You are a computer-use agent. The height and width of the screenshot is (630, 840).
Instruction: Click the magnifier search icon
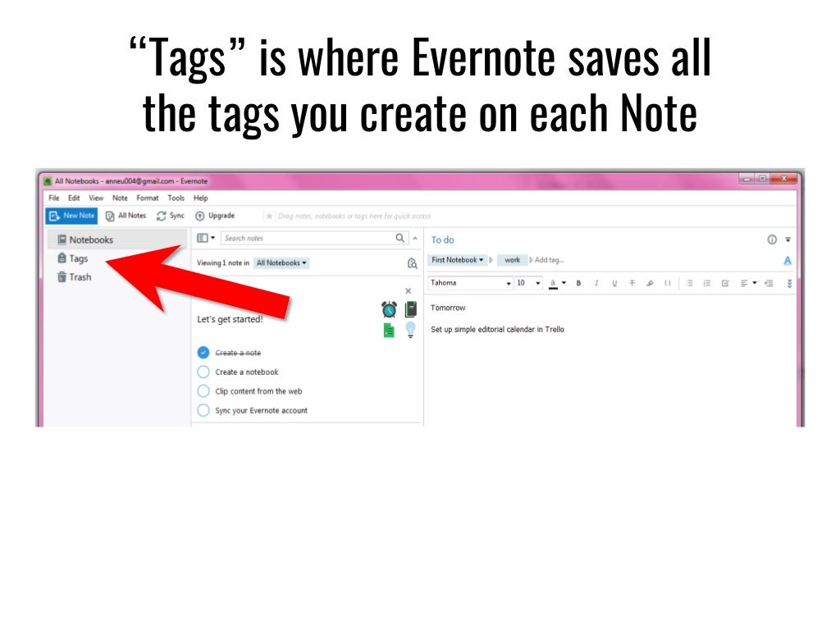[400, 238]
